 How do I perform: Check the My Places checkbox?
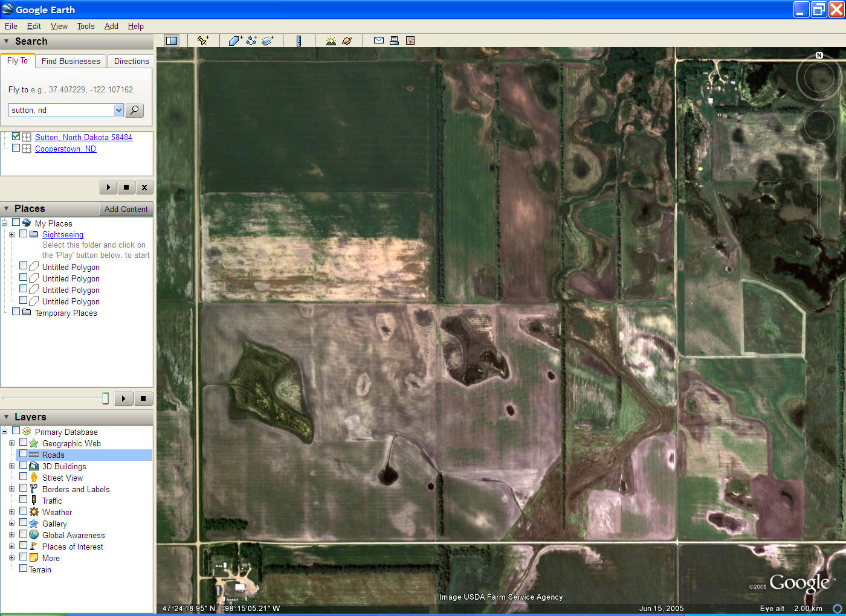16,222
